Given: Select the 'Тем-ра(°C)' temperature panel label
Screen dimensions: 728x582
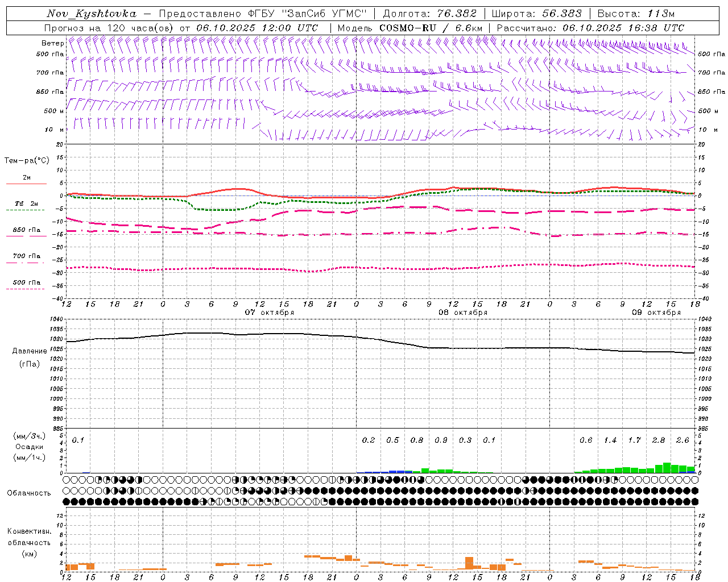Looking at the screenshot, I should pos(27,161).
